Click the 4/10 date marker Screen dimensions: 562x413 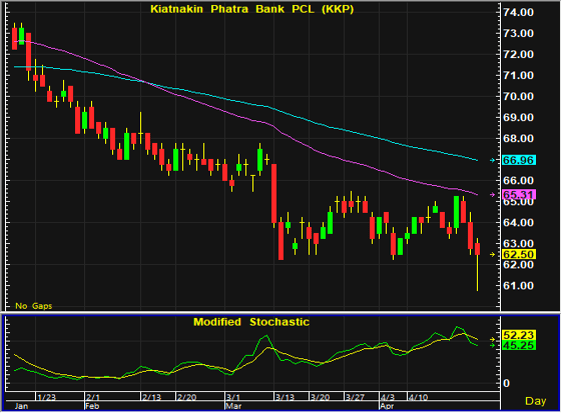(418, 397)
